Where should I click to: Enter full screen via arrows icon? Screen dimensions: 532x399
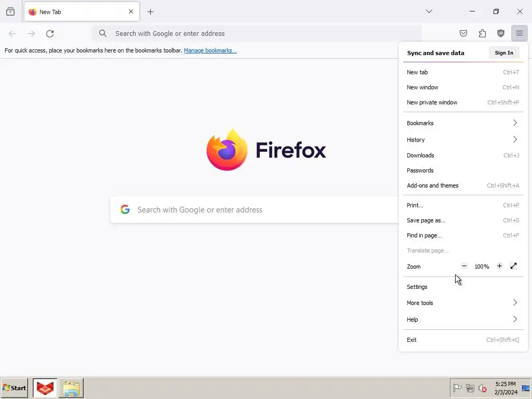click(x=513, y=267)
